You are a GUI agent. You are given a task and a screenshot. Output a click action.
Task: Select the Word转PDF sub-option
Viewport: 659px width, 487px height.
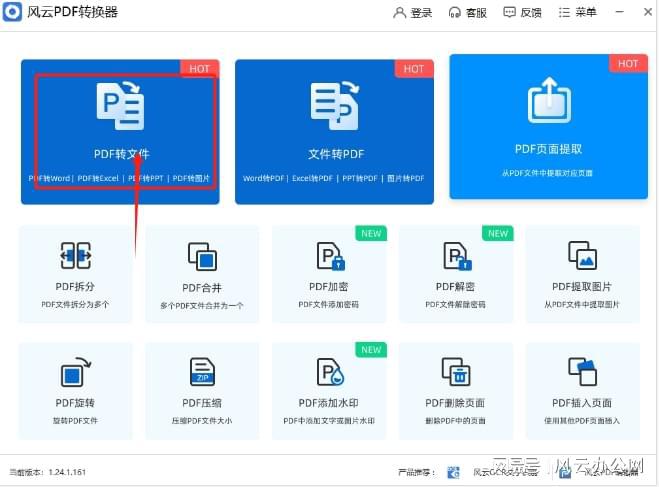coord(264,178)
